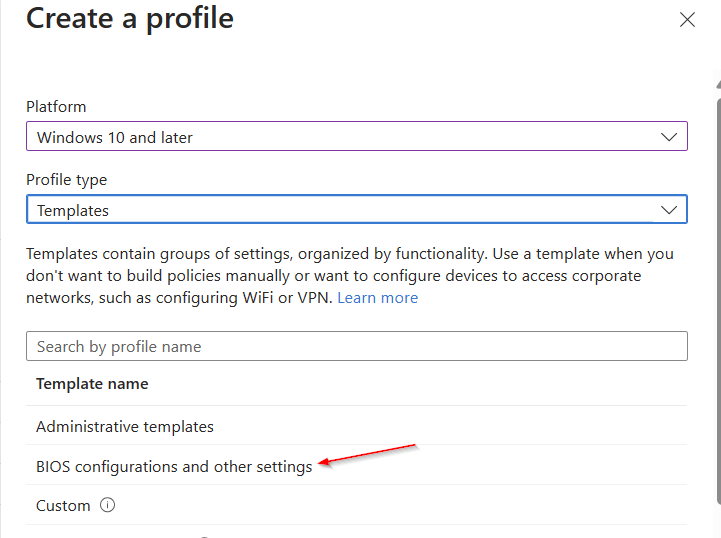Click empty space right of Administrative templates
This screenshot has height=538, width=721.
pos(450,427)
